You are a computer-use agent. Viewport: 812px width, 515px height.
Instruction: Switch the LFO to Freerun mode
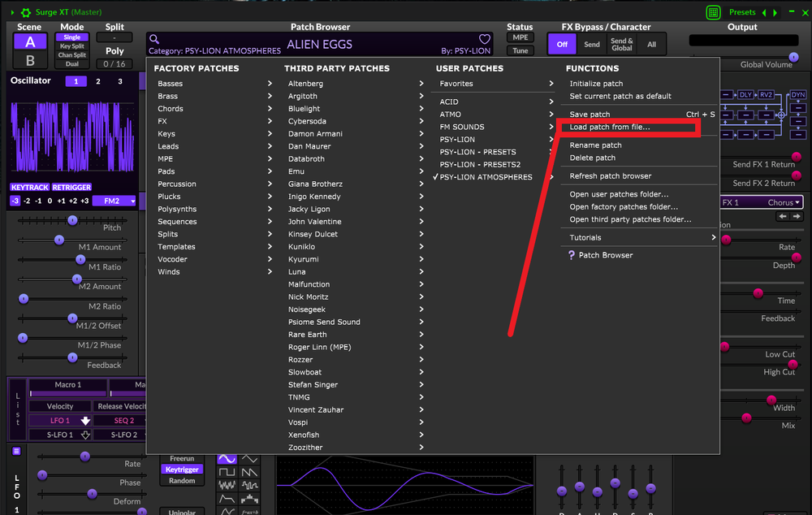coord(182,458)
